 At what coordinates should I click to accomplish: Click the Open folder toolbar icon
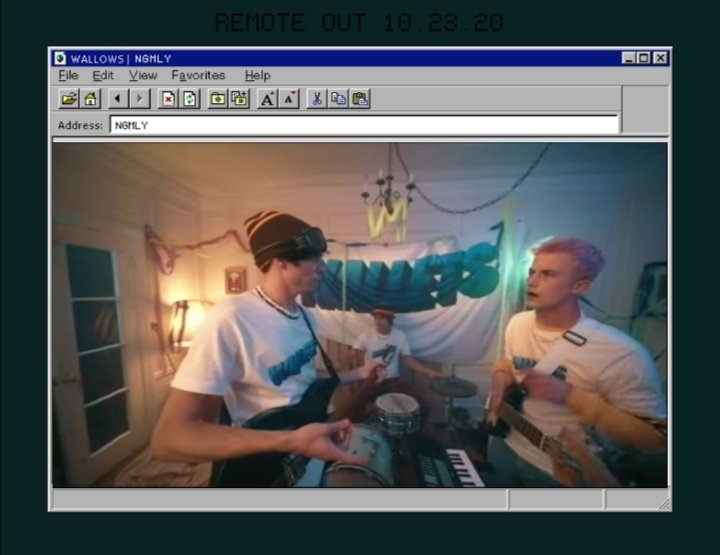pyautogui.click(x=69, y=99)
